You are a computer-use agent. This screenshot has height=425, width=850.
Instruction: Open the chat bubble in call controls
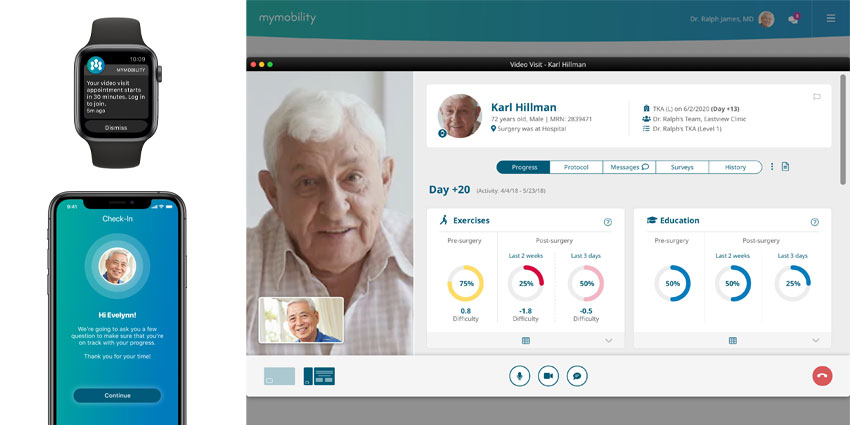click(x=576, y=376)
